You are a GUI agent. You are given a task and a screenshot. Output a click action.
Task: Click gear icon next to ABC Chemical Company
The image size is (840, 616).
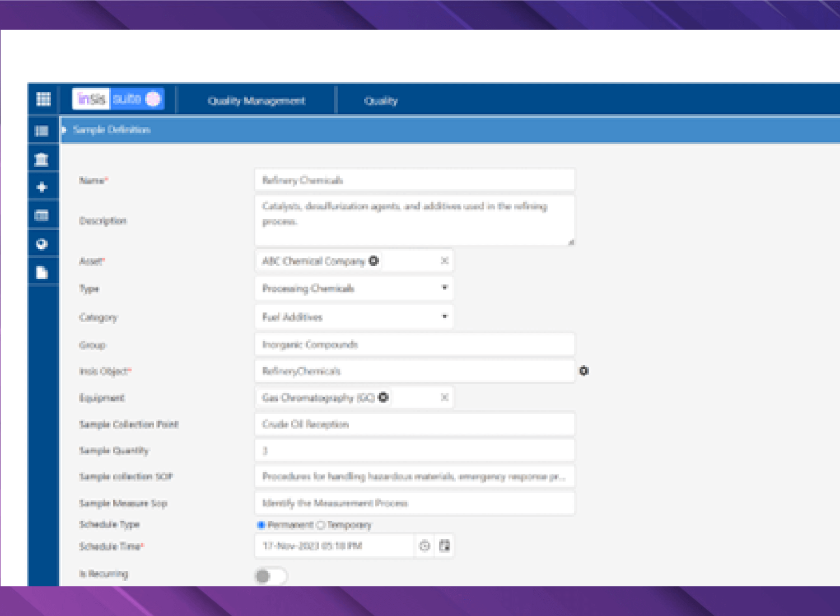coord(374,261)
